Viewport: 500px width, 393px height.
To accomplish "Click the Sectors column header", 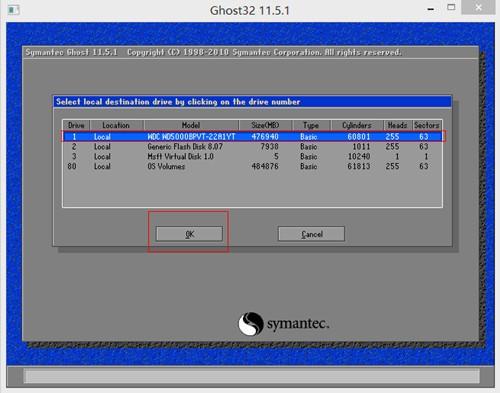I will 427,125.
